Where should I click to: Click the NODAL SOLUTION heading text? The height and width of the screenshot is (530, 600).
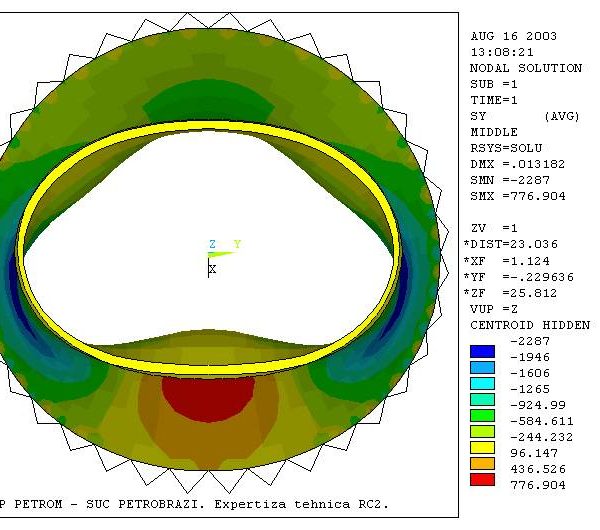click(525, 68)
